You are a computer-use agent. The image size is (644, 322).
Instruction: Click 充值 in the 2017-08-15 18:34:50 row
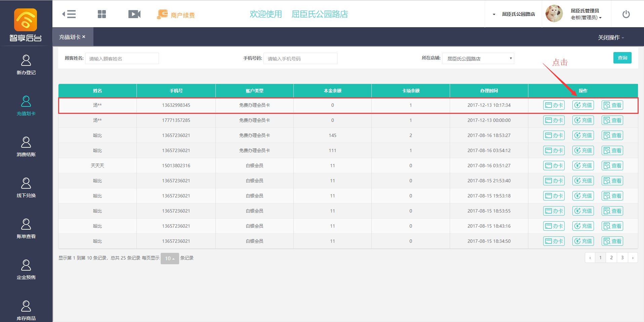pos(583,241)
